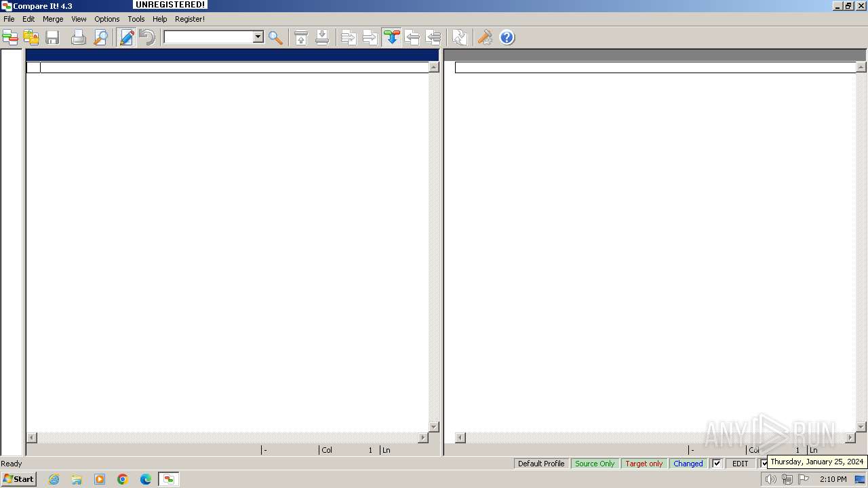
Task: Open print preview magnifier icon
Action: pos(100,37)
